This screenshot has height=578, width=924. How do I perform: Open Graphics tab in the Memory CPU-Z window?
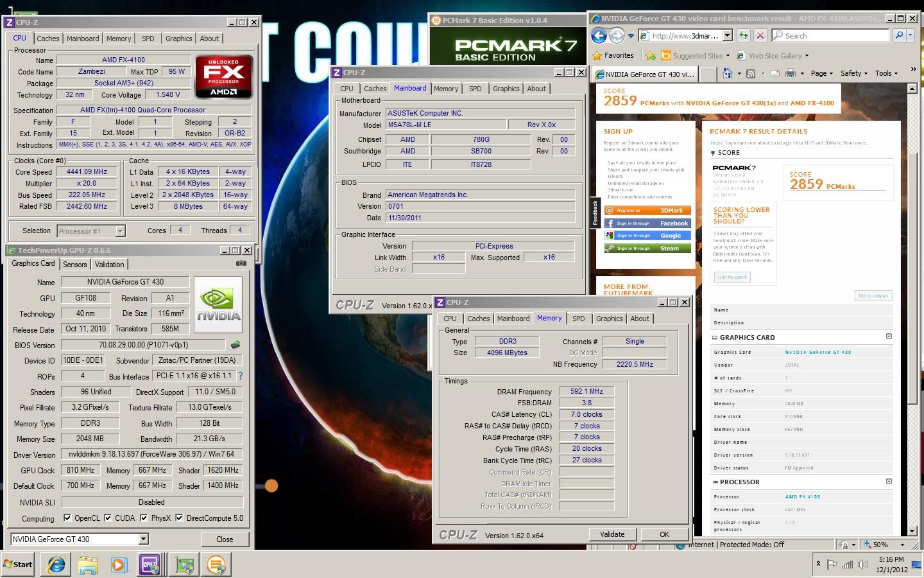[x=609, y=319]
